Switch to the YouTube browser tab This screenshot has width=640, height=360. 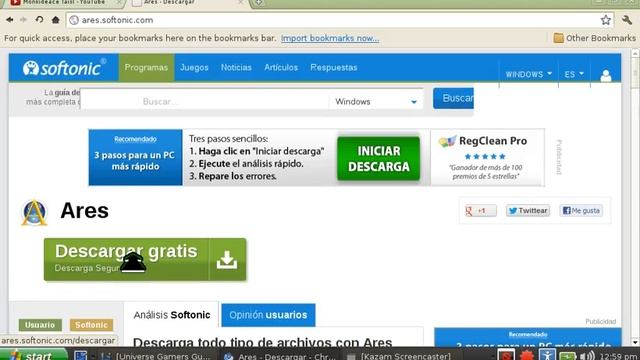(65, 2)
